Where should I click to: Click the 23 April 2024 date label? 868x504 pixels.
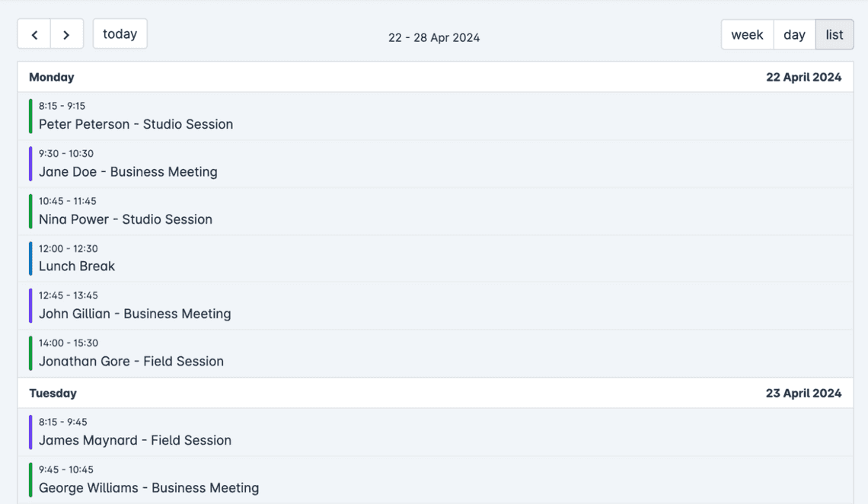click(804, 394)
